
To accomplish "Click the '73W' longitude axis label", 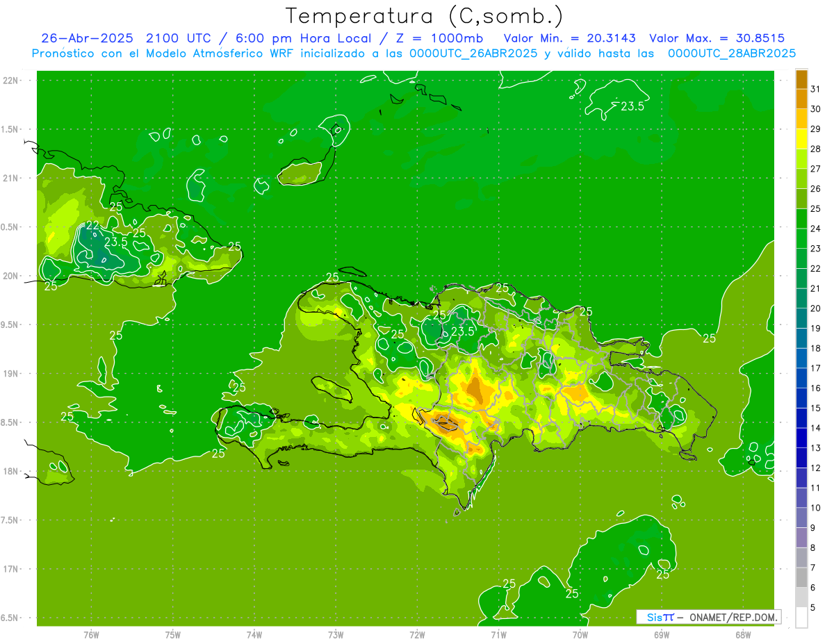I will click(336, 635).
